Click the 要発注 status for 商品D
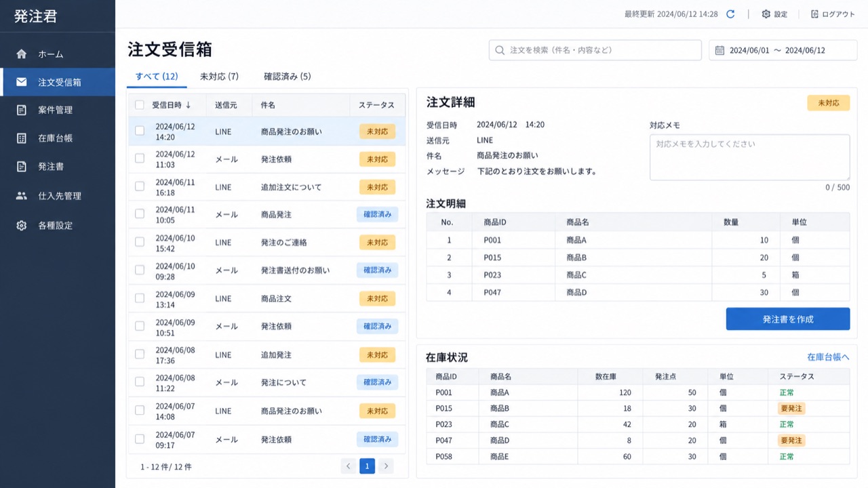This screenshot has height=488, width=868. [x=791, y=441]
